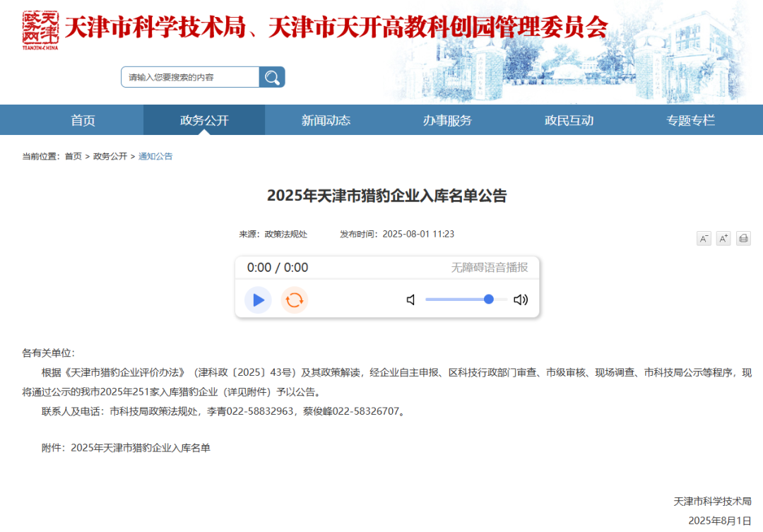Click the magnifier icon to search

click(x=272, y=76)
